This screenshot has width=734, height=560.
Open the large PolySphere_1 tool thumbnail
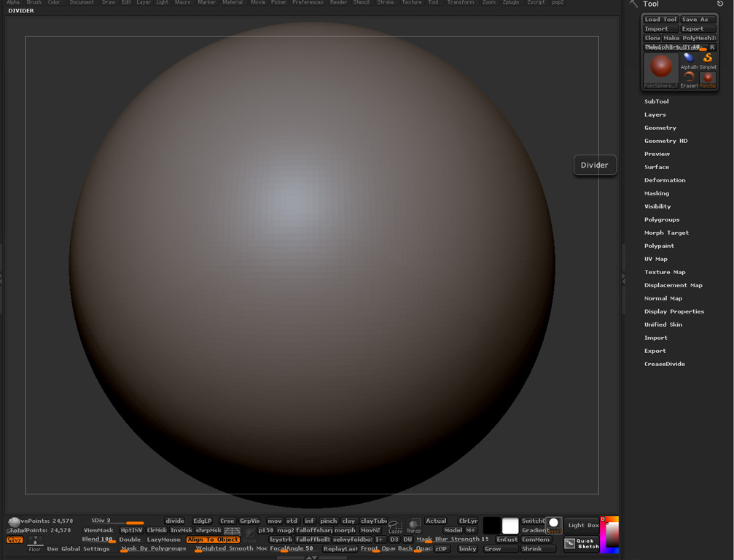tap(661, 70)
